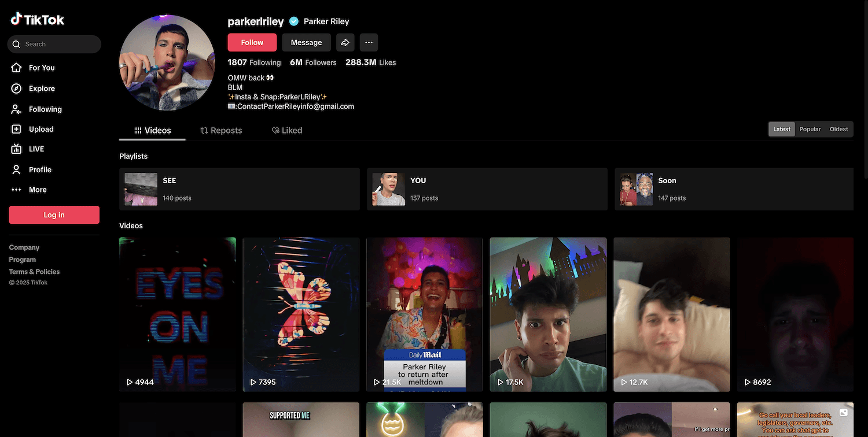Click the share arrow icon

pyautogui.click(x=345, y=42)
